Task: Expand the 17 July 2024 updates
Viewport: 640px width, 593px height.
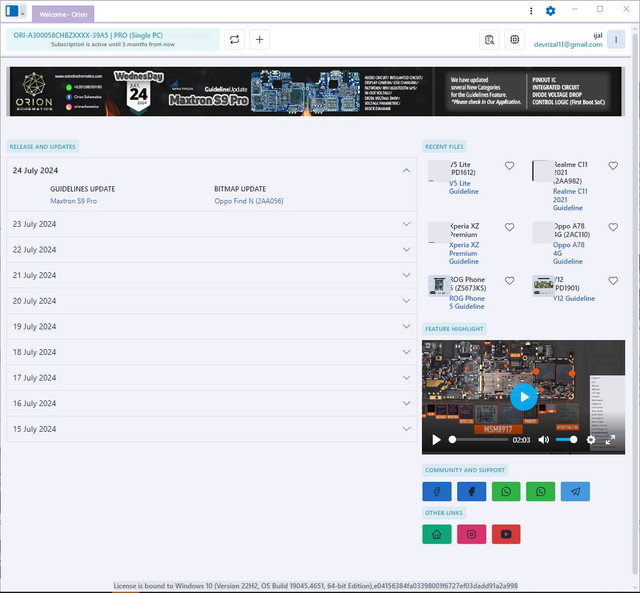Action: (x=211, y=378)
